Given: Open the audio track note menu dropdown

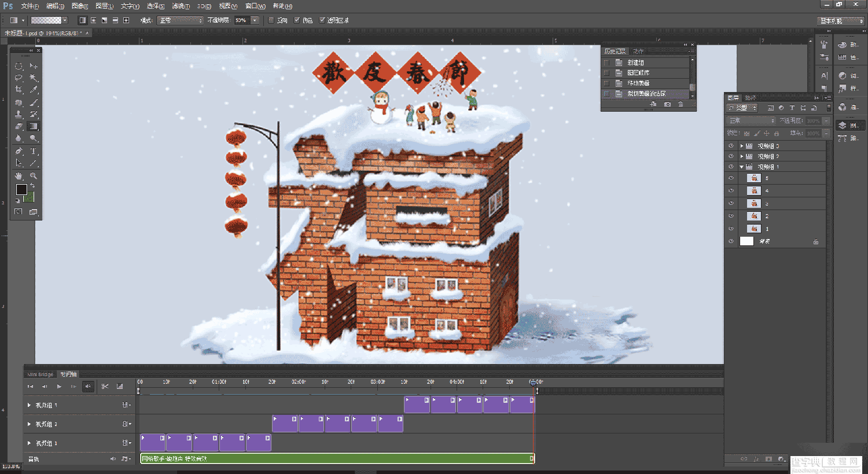Looking at the screenshot, I should click(125, 459).
